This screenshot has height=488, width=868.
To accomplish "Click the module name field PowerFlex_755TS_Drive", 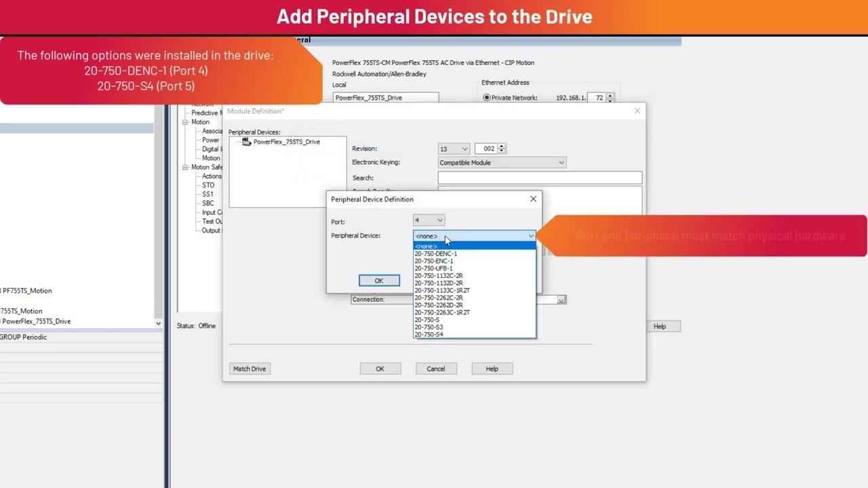I will 386,98.
